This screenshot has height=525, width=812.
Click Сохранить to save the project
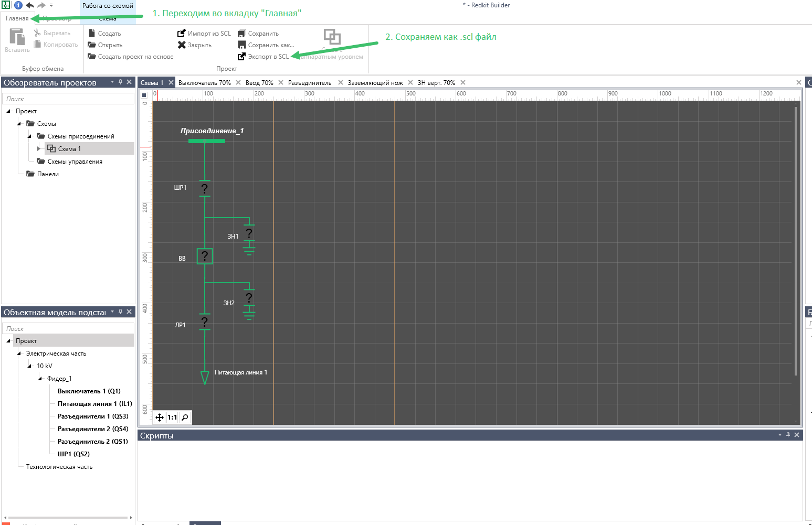(258, 34)
